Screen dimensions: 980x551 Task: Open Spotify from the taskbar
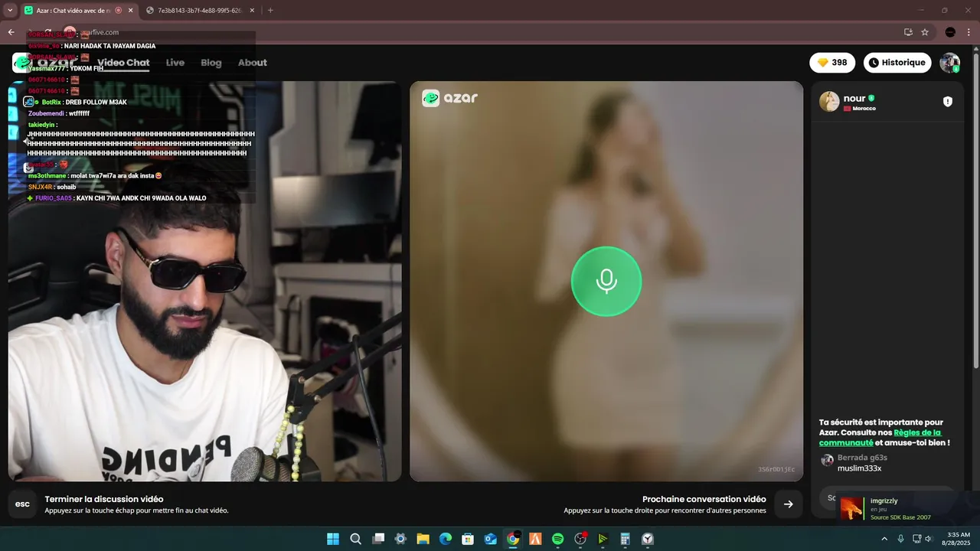pyautogui.click(x=558, y=539)
